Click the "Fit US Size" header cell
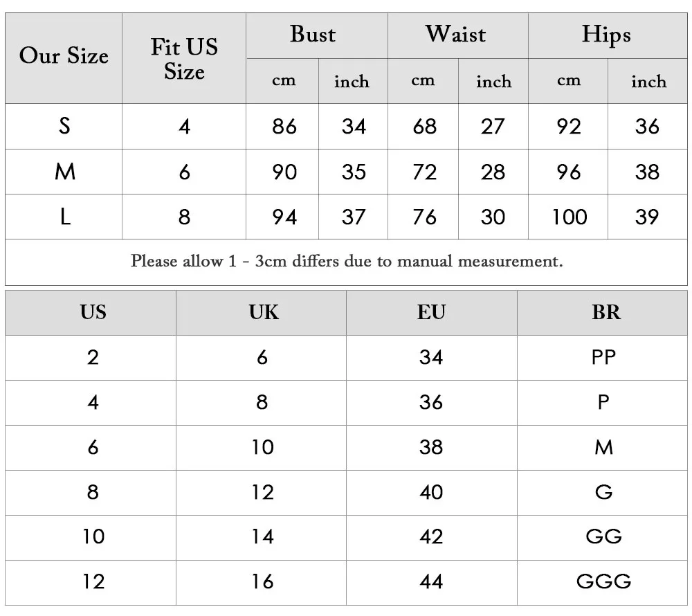Image resolution: width=692 pixels, height=616 pixels. (184, 59)
